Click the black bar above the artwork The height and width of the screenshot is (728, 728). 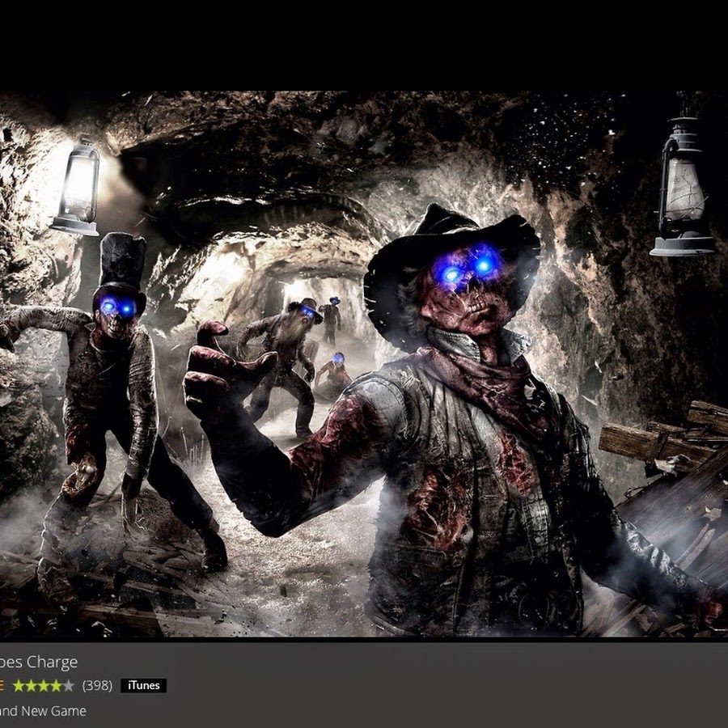364,44
